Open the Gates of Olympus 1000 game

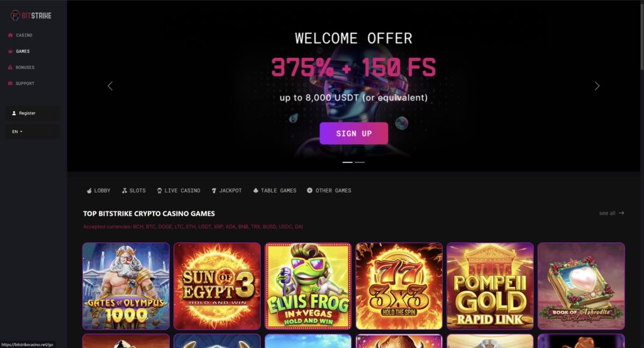126,286
